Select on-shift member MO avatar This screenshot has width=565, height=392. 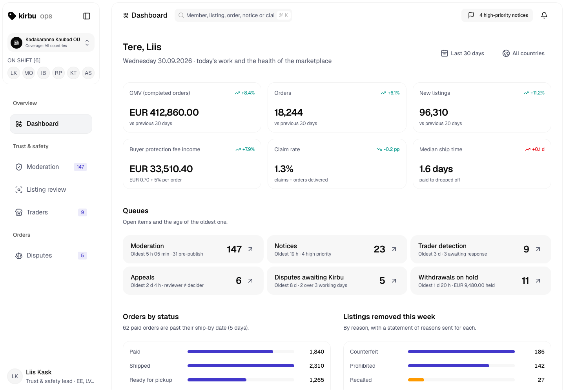(x=29, y=73)
